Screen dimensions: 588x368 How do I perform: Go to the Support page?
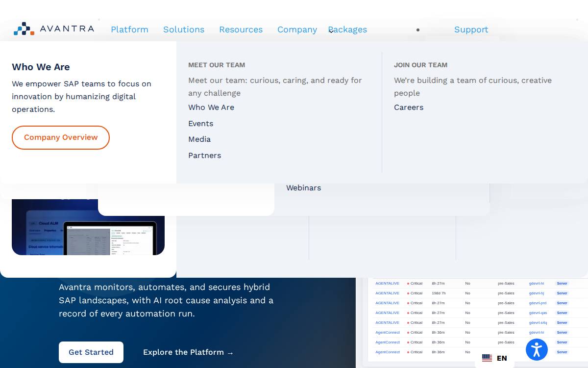point(471,29)
